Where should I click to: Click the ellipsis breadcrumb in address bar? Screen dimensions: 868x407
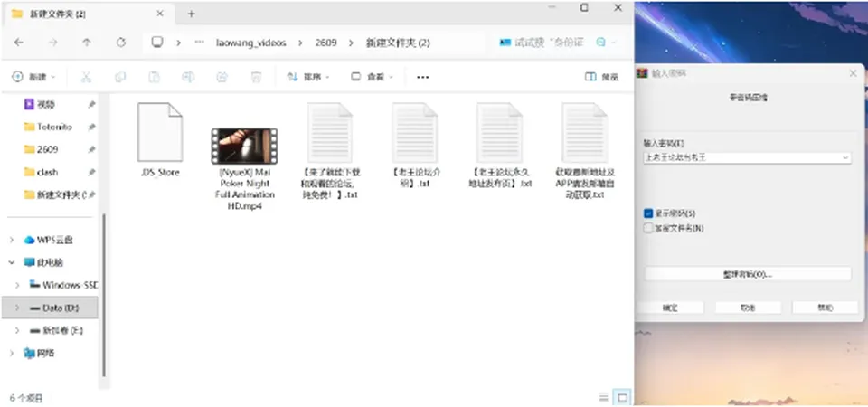199,43
